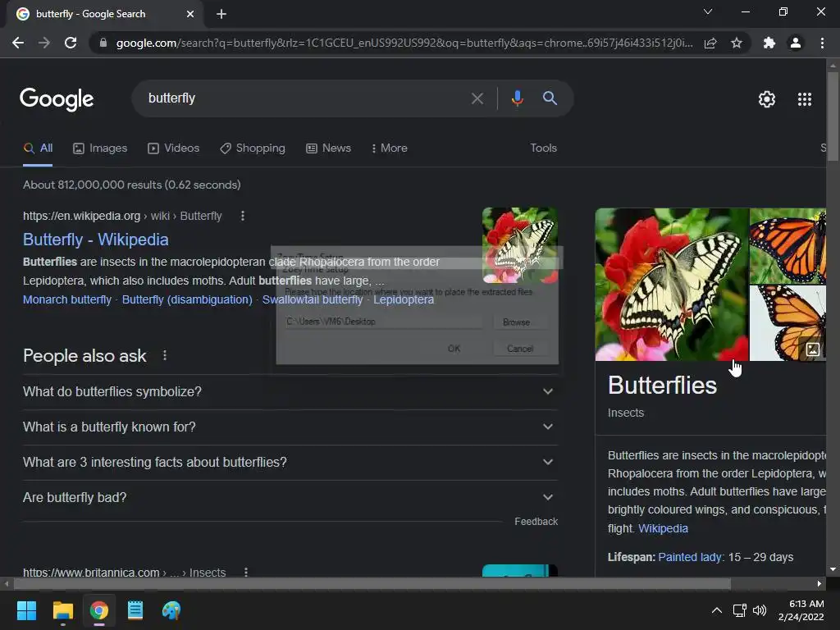Click the scroll down arrow of vertical scrollbar

(x=833, y=569)
